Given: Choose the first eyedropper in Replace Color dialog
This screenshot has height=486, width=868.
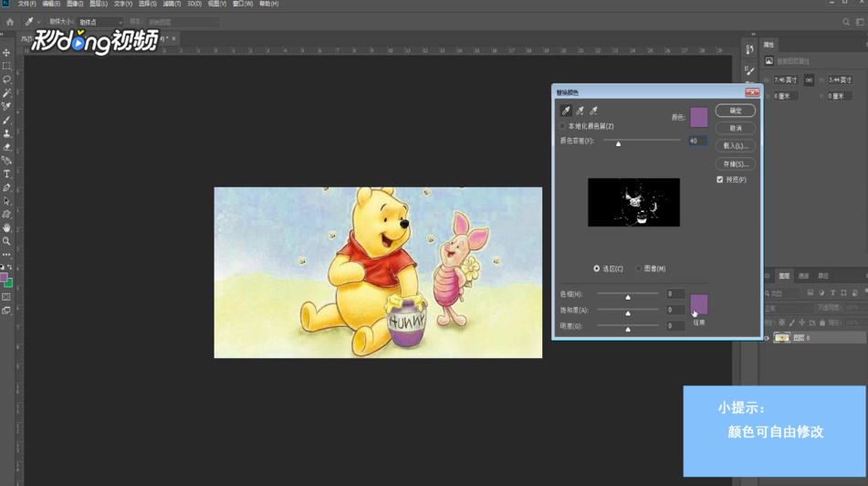Looking at the screenshot, I should click(x=566, y=111).
